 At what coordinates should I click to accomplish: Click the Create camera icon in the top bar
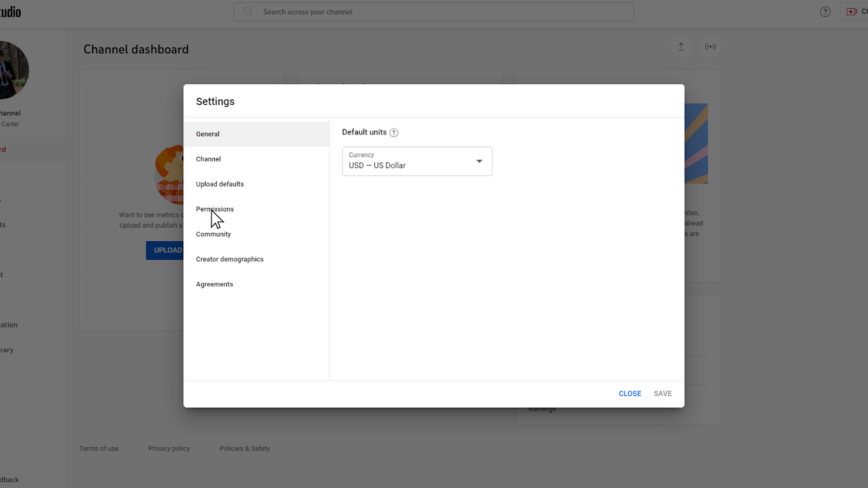point(853,11)
